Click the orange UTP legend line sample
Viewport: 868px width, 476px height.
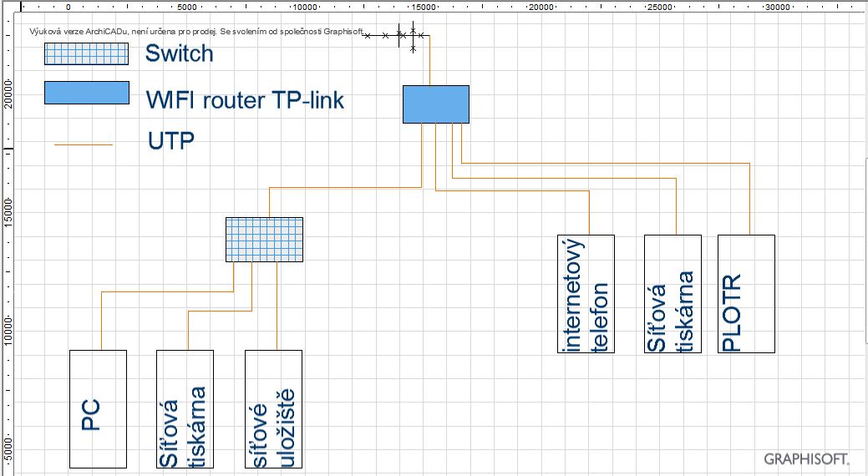pyautogui.click(x=83, y=145)
